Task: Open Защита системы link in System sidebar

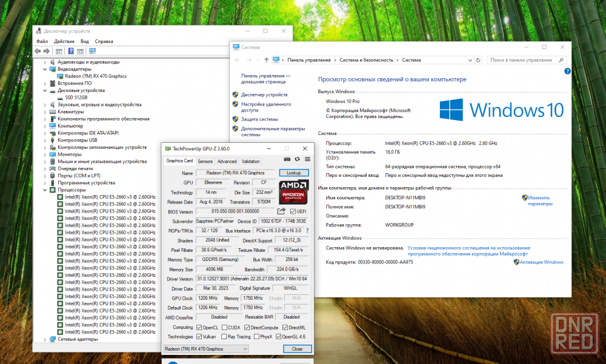Action: (259, 119)
